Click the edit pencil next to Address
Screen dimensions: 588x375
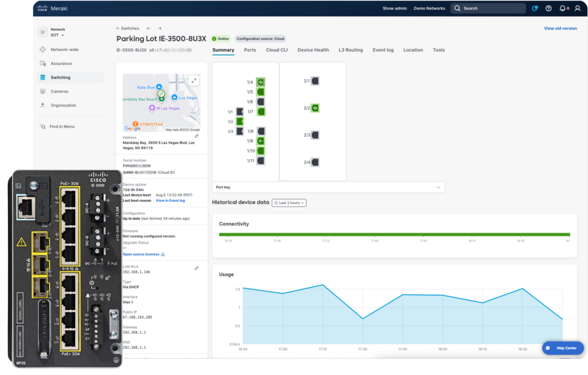click(196, 136)
